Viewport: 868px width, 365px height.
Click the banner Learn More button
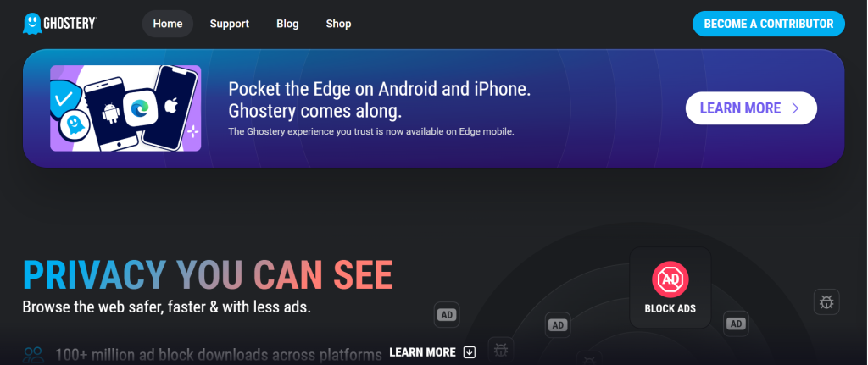point(751,108)
